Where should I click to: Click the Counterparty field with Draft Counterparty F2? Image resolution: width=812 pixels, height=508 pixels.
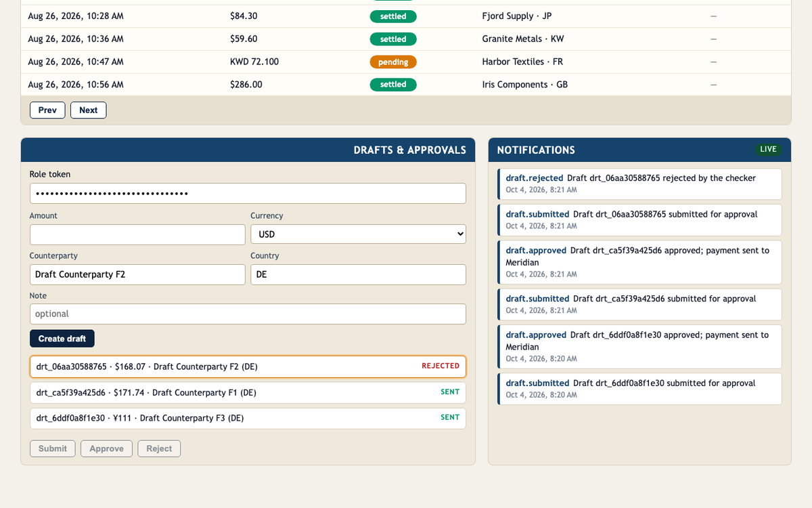pyautogui.click(x=137, y=274)
